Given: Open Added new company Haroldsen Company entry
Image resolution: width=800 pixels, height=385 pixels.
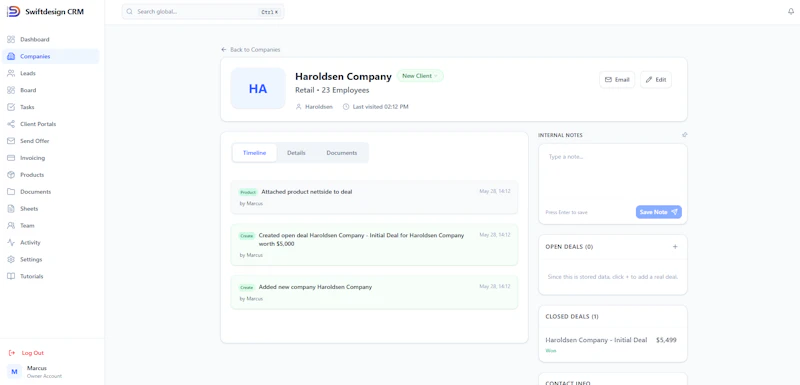Looking at the screenshot, I should [x=374, y=292].
